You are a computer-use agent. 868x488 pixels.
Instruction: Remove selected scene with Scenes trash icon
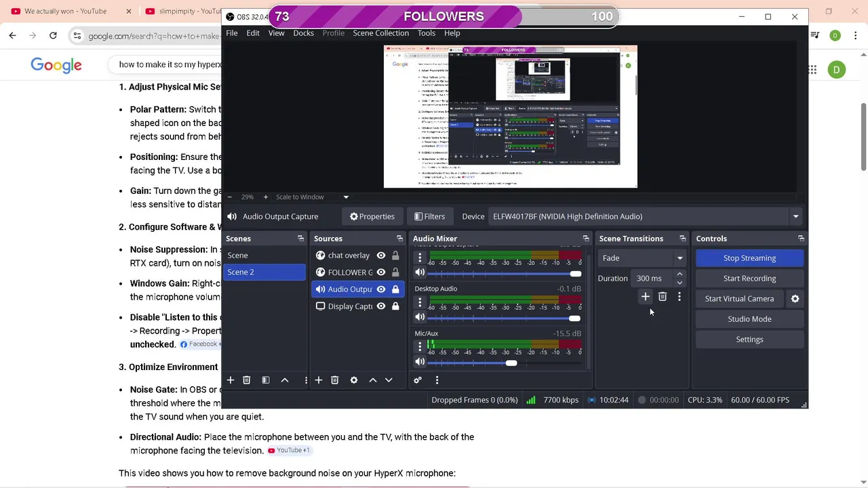point(247,380)
